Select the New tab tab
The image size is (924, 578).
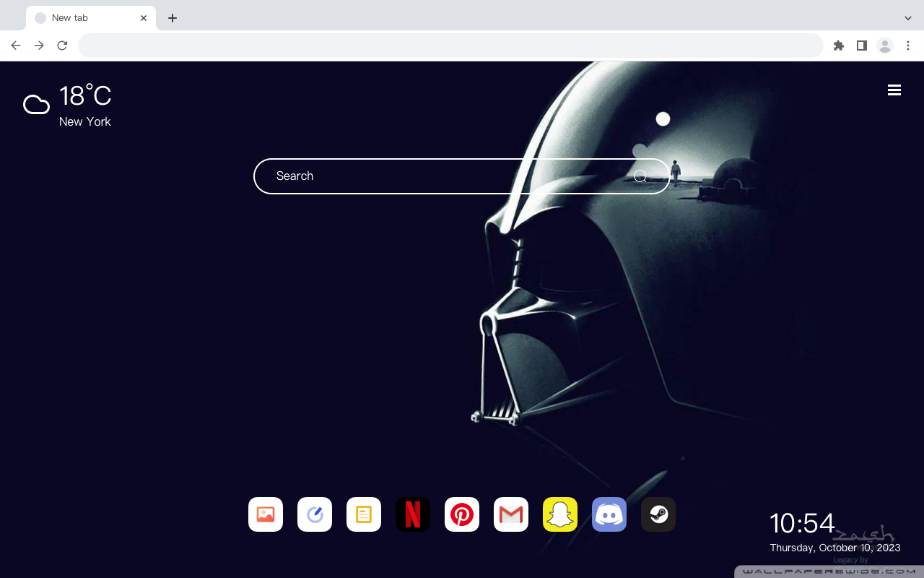coord(91,18)
